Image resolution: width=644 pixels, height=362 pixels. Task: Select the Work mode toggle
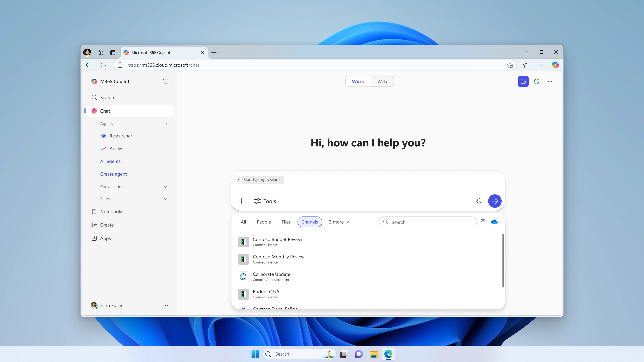tap(358, 82)
